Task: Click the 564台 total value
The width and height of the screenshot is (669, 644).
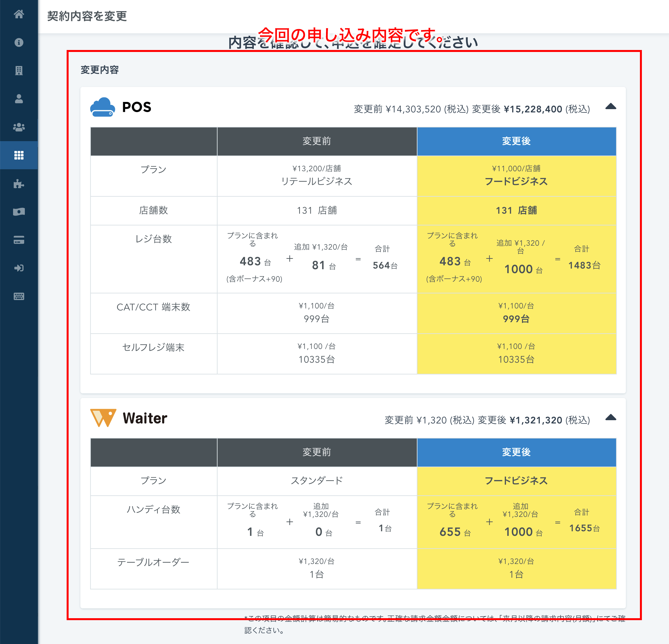Action: coord(385,265)
